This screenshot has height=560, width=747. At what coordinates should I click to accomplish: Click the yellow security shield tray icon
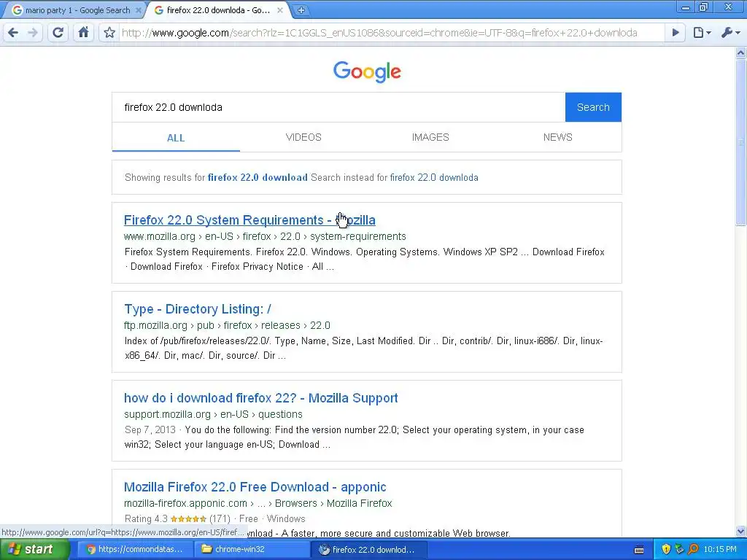[666, 549]
